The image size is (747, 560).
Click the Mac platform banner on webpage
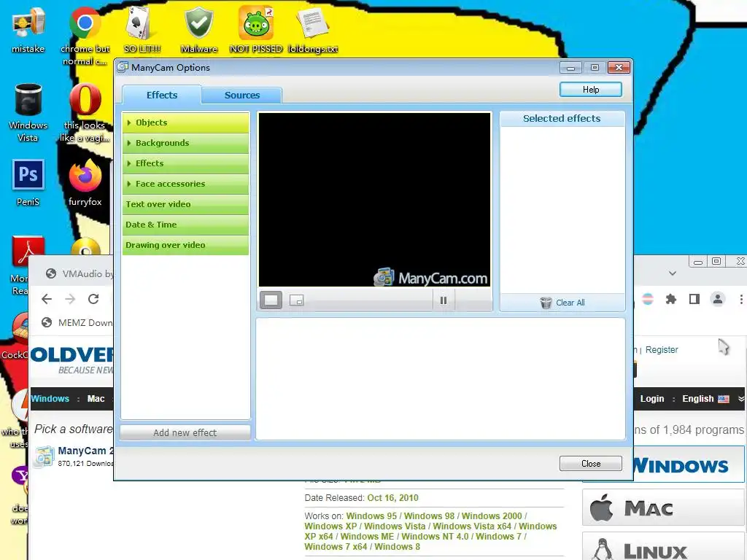(x=663, y=507)
